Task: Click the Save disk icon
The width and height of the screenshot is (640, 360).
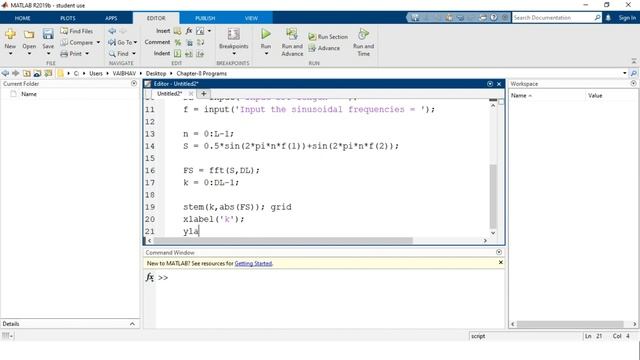Action: coord(48,34)
